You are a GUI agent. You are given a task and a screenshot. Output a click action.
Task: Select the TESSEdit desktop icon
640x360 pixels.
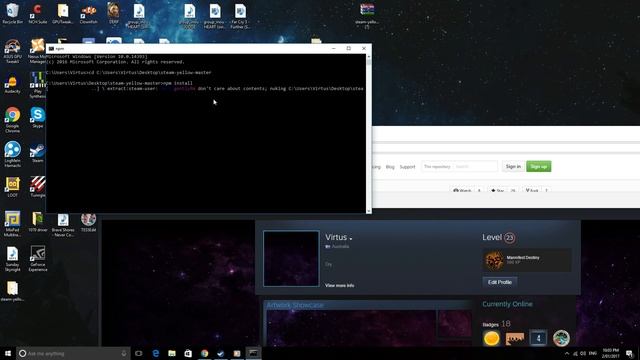[x=88, y=222]
